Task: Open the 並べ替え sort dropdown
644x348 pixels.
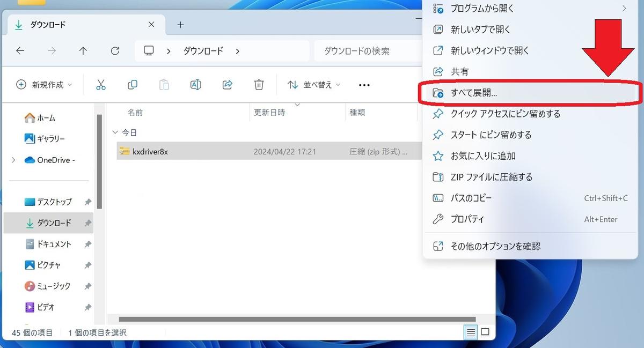Action: point(314,85)
